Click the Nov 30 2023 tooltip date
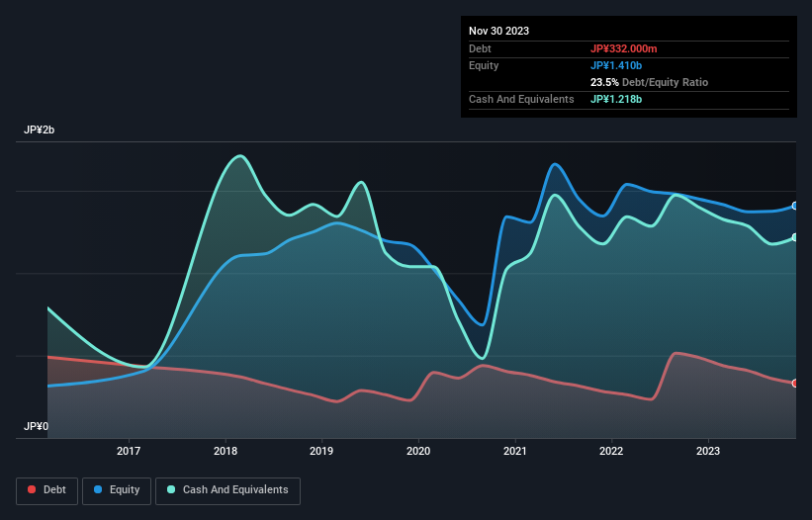This screenshot has height=520, width=812. coord(498,31)
